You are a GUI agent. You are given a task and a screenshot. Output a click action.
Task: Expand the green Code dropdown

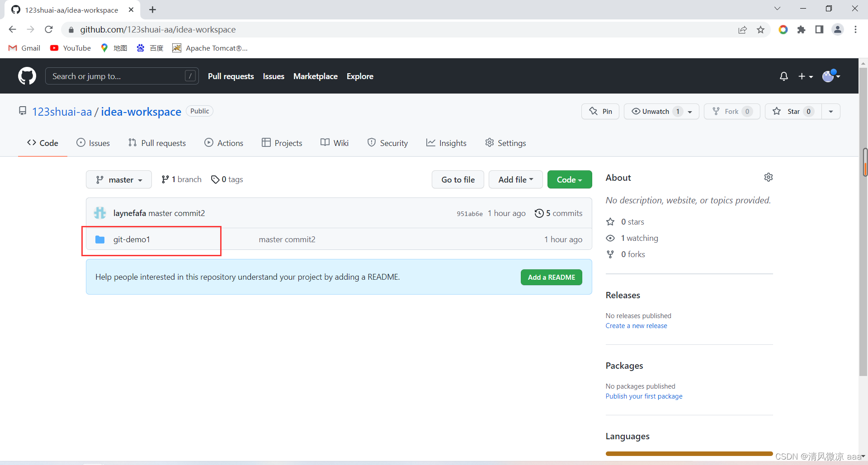(x=570, y=179)
